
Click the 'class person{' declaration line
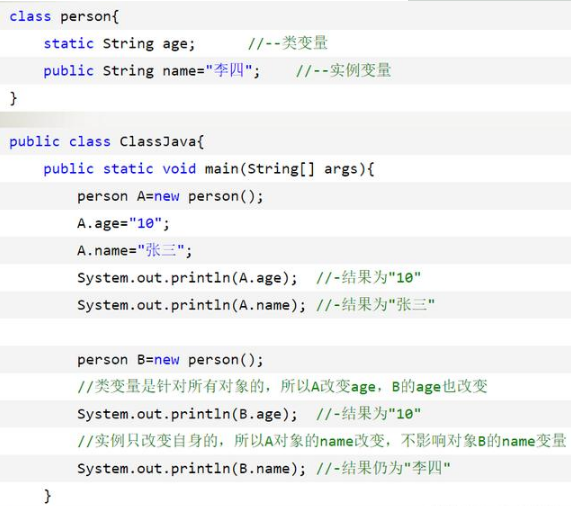[64, 17]
